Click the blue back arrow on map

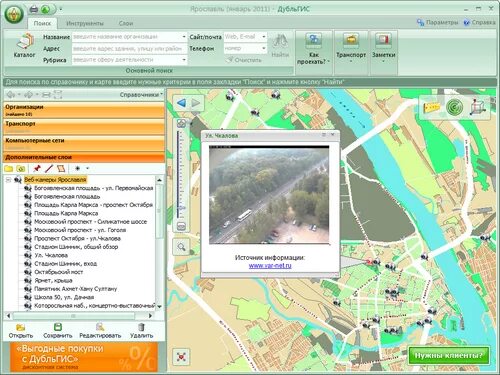(x=182, y=103)
